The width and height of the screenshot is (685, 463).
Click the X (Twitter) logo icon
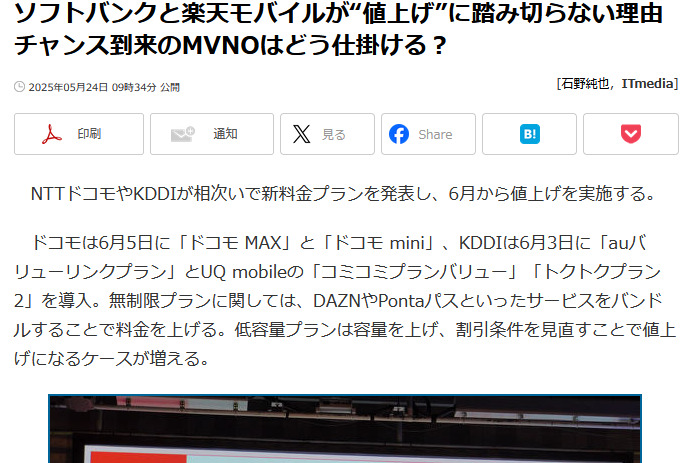[301, 134]
